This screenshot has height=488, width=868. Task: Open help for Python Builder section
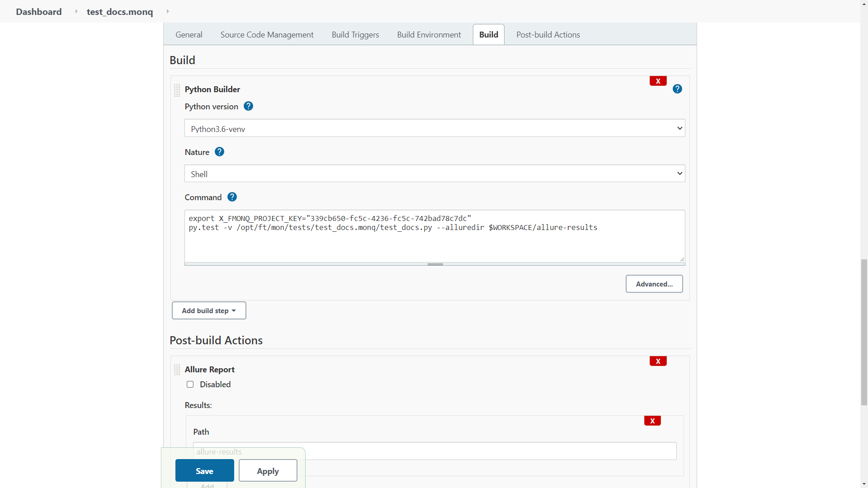(677, 89)
